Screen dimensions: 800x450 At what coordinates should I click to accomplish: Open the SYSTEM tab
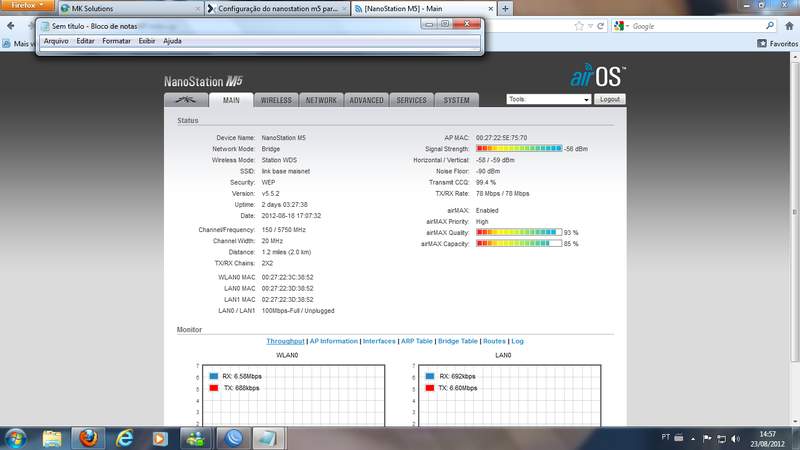[x=456, y=100]
